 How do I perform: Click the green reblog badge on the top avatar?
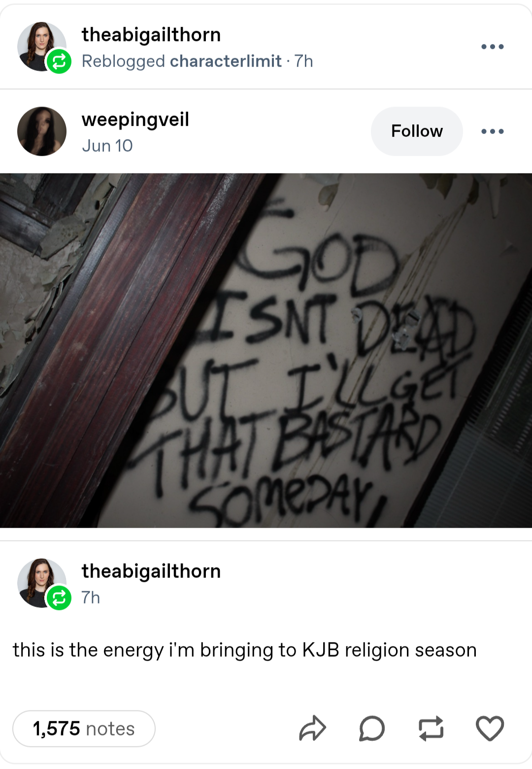pyautogui.click(x=59, y=62)
